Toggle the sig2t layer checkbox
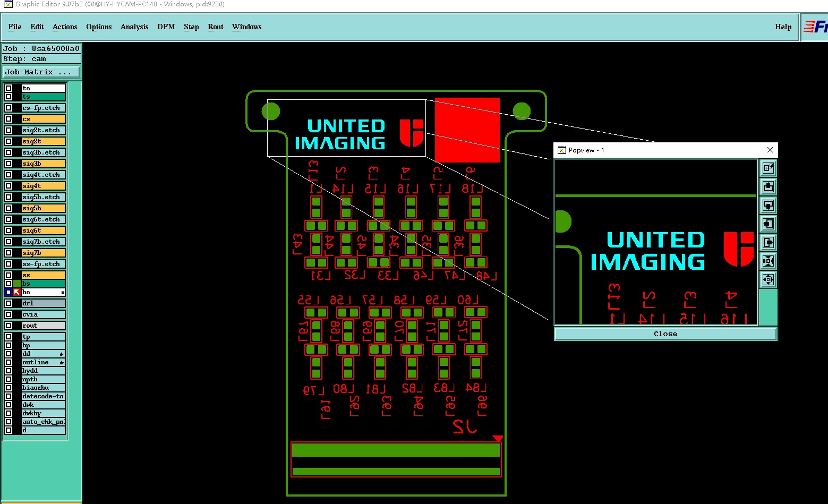The image size is (828, 504). tap(8, 141)
